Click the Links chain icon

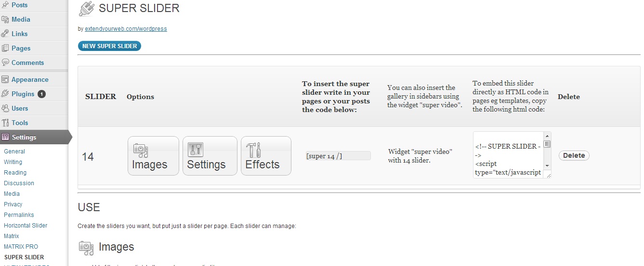(x=5, y=34)
